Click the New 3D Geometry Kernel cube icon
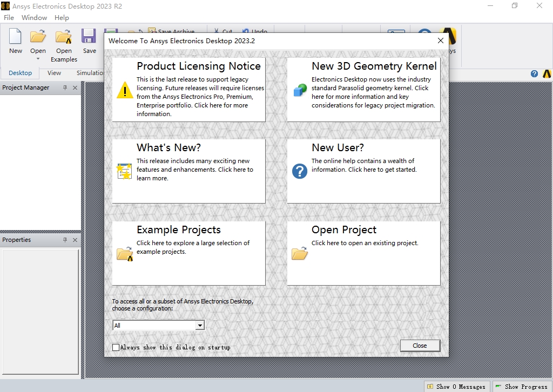The height and width of the screenshot is (392, 553). [300, 90]
